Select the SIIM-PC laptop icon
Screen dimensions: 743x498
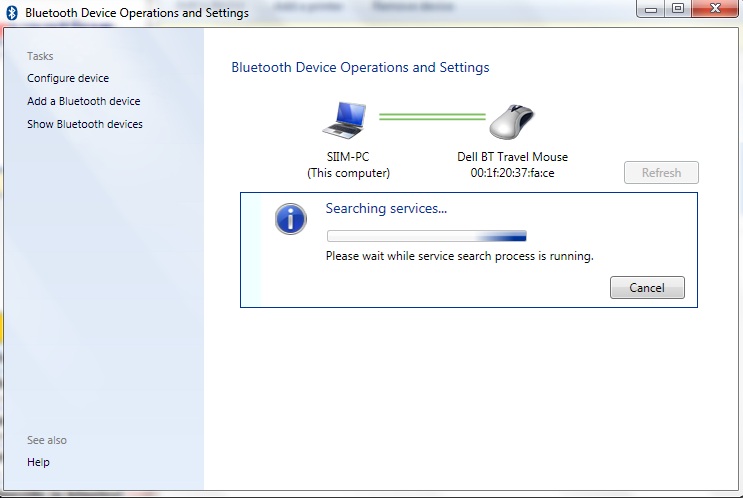344,120
